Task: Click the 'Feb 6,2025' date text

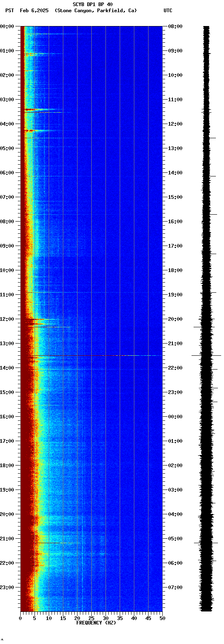Action: click(x=34, y=11)
